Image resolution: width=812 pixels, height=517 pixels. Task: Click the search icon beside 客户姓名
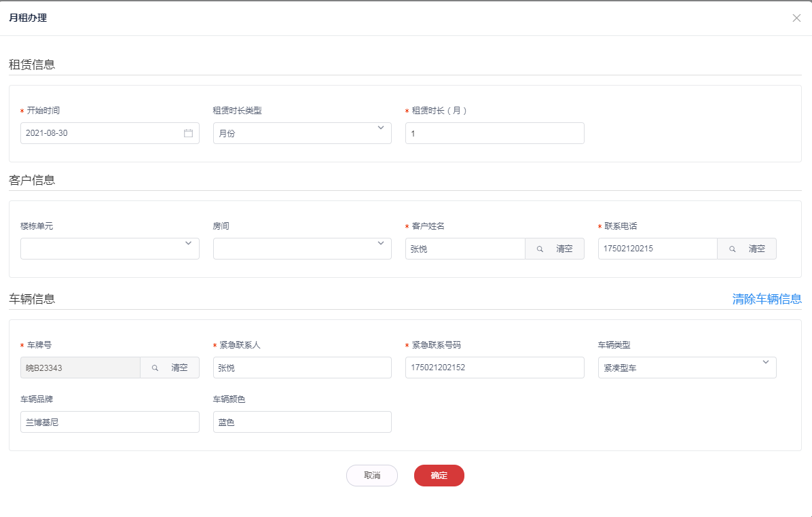(540, 249)
